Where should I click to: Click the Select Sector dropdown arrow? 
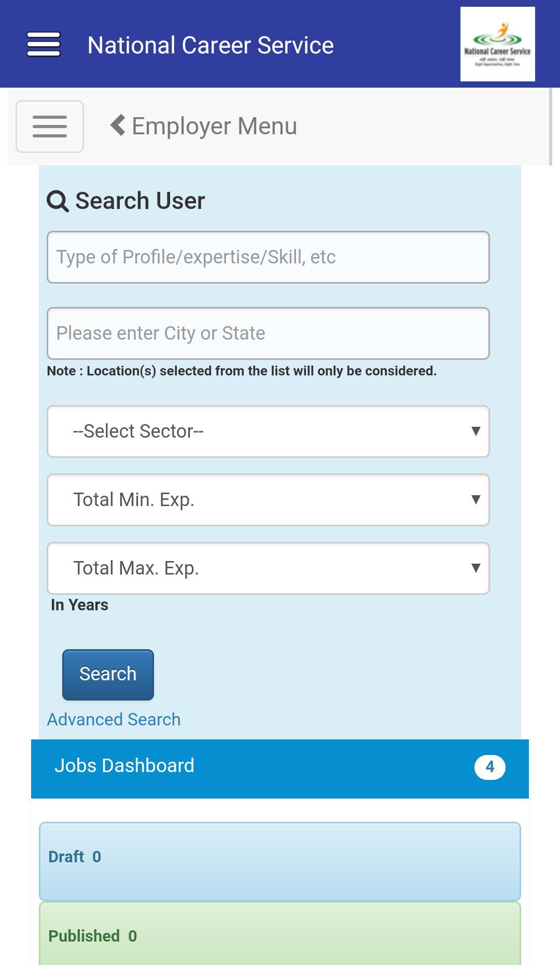[475, 431]
